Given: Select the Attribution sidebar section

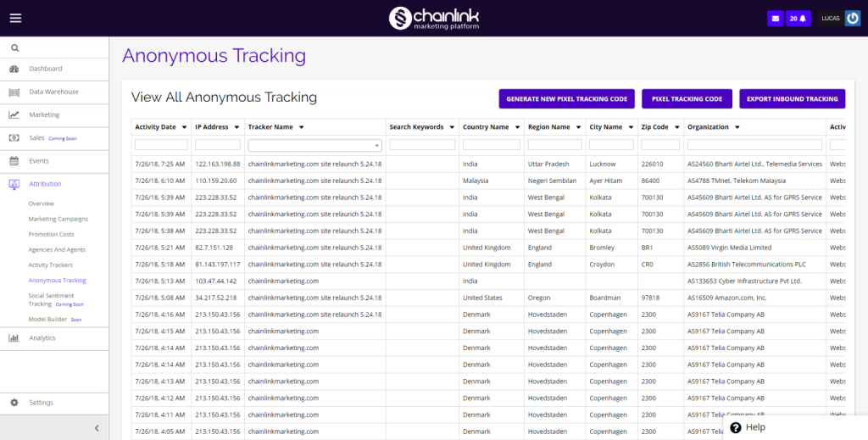Looking at the screenshot, I should coord(46,184).
